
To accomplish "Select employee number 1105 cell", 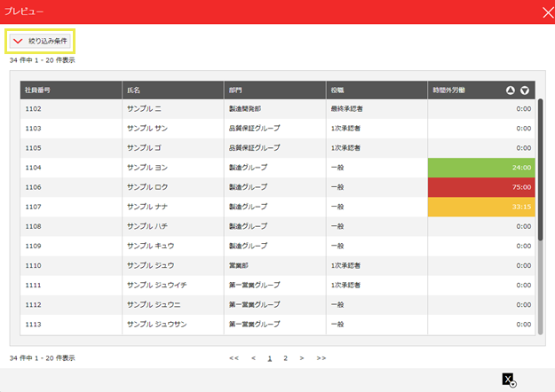I will (x=71, y=148).
